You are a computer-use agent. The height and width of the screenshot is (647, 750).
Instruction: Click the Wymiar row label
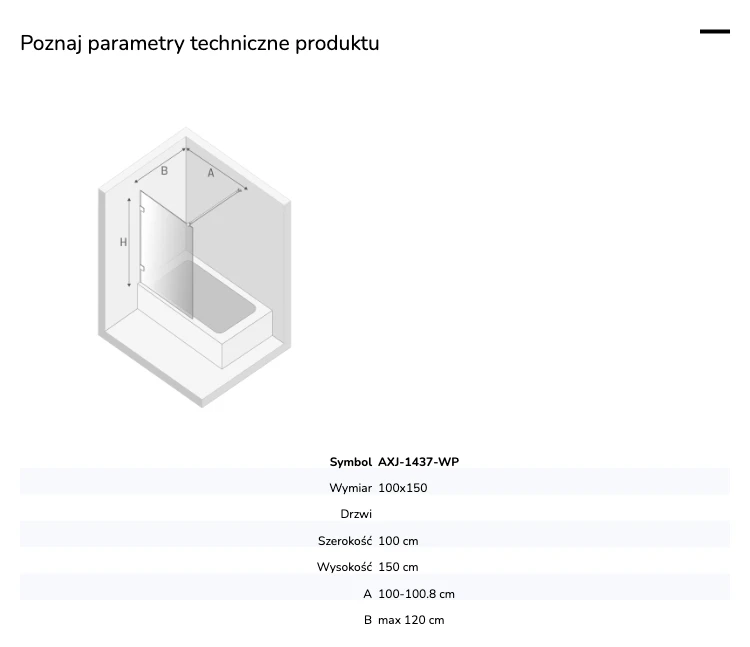pos(351,488)
